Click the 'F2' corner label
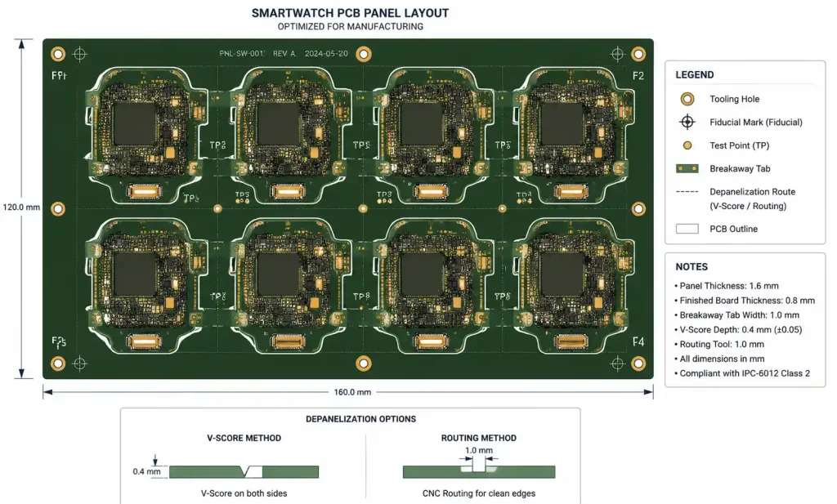 pyautogui.click(x=638, y=76)
